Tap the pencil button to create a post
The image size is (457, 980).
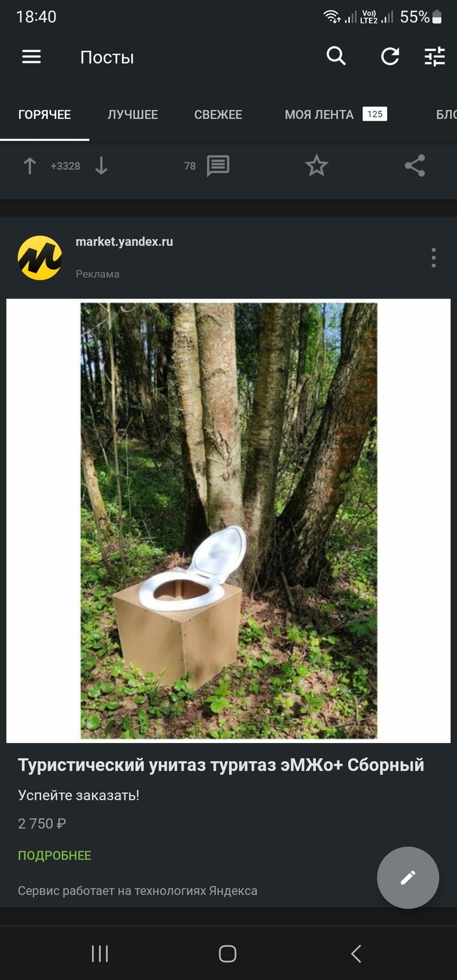408,878
